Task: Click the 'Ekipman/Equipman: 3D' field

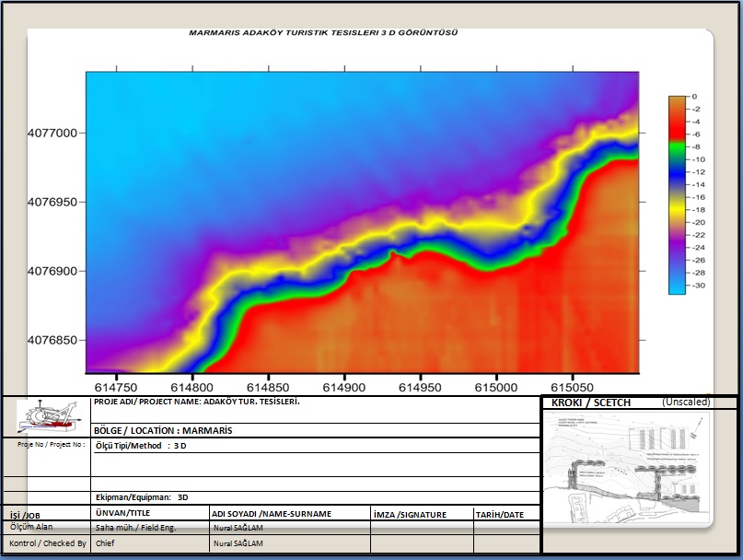Action: point(142,496)
